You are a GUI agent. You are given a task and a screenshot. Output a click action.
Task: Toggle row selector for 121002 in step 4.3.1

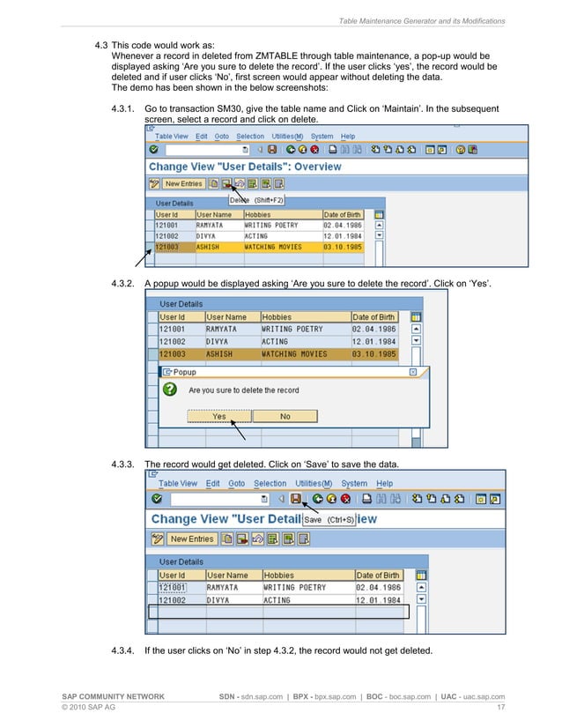tap(151, 236)
